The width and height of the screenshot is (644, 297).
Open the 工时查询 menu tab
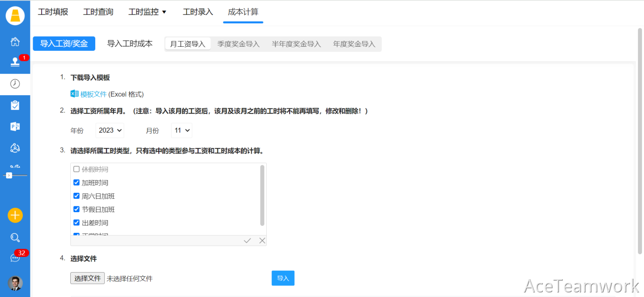point(98,12)
